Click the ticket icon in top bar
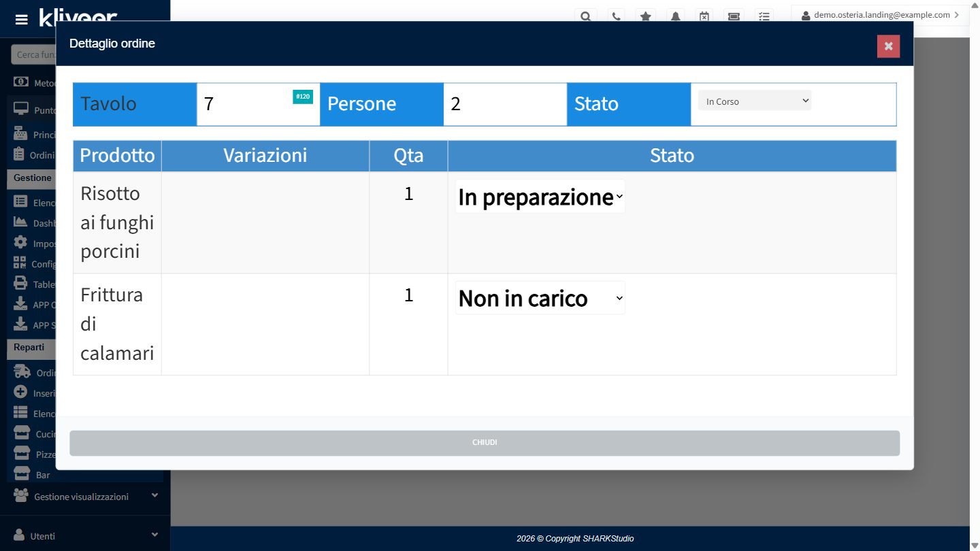Image resolution: width=980 pixels, height=551 pixels. coord(734,16)
